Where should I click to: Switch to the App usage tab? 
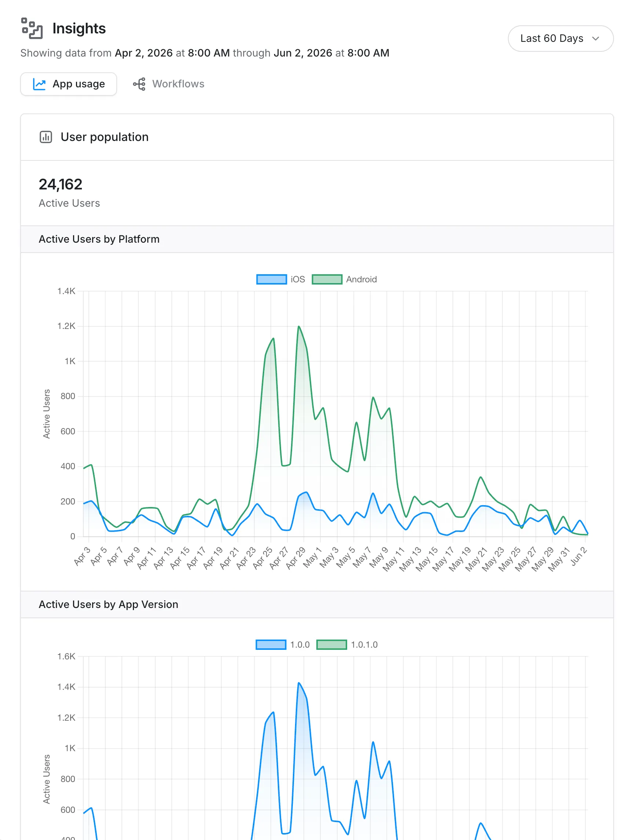pos(68,84)
